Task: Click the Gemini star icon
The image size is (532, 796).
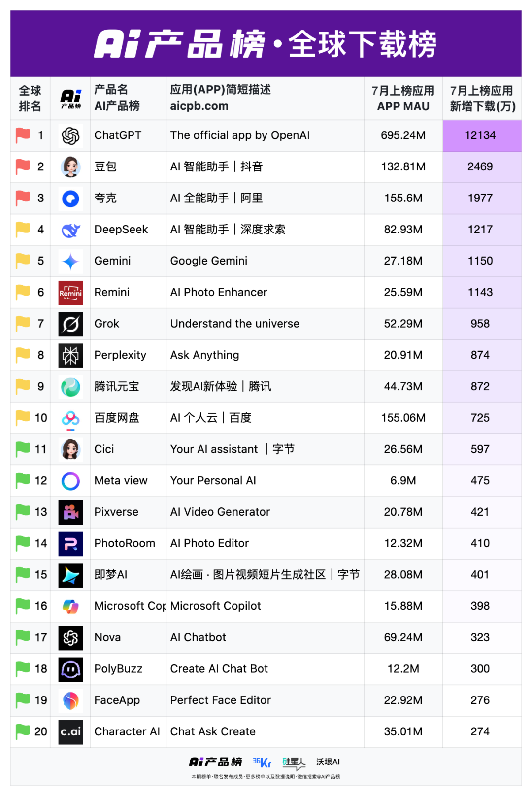Action: (70, 261)
